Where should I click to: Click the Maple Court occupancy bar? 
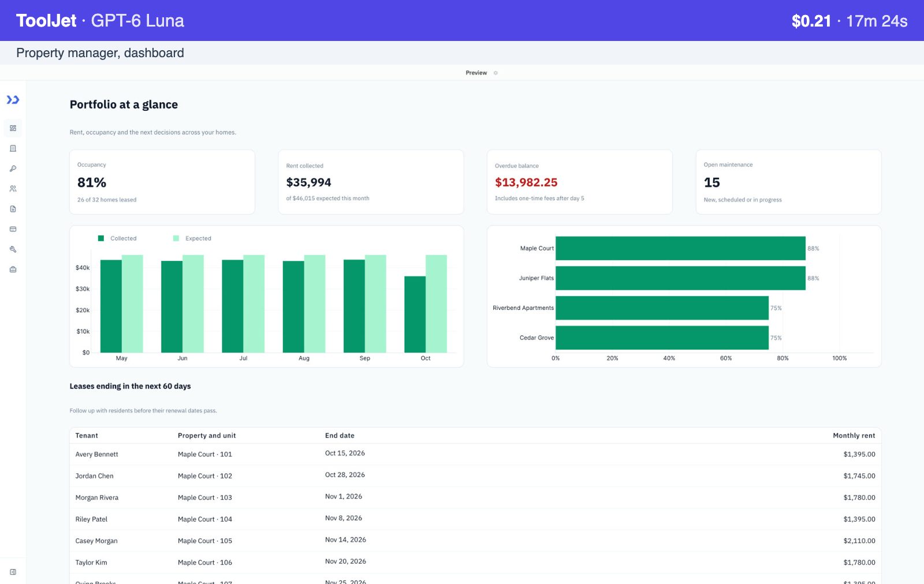click(x=680, y=248)
